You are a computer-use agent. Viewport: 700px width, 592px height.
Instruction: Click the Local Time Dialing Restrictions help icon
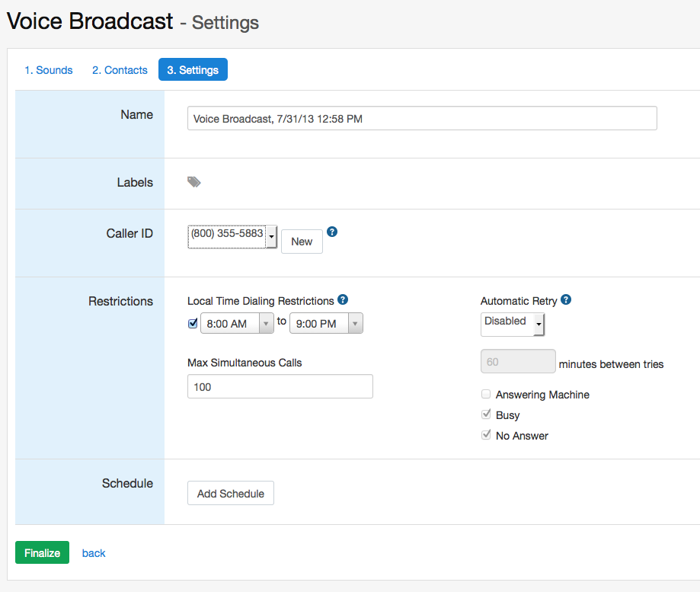(x=343, y=299)
